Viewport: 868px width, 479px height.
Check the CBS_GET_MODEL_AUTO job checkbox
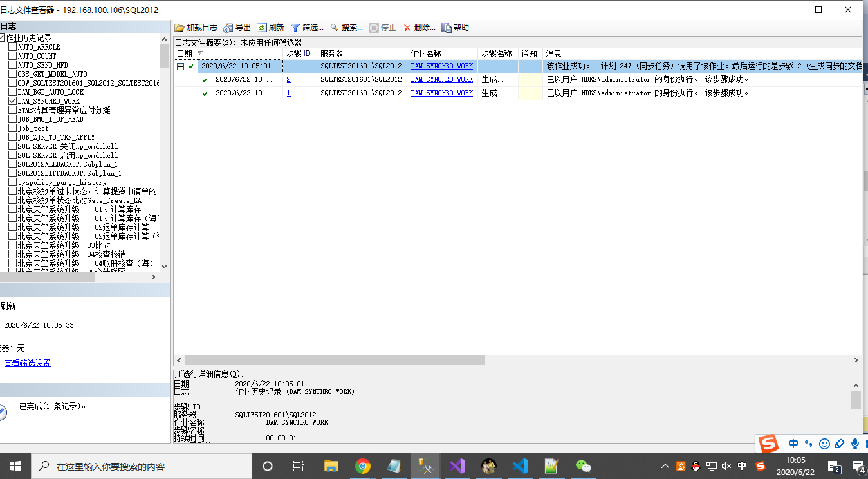pyautogui.click(x=12, y=75)
